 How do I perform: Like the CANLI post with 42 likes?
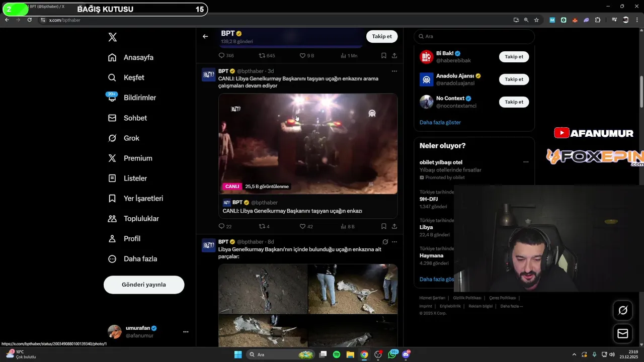(306, 226)
